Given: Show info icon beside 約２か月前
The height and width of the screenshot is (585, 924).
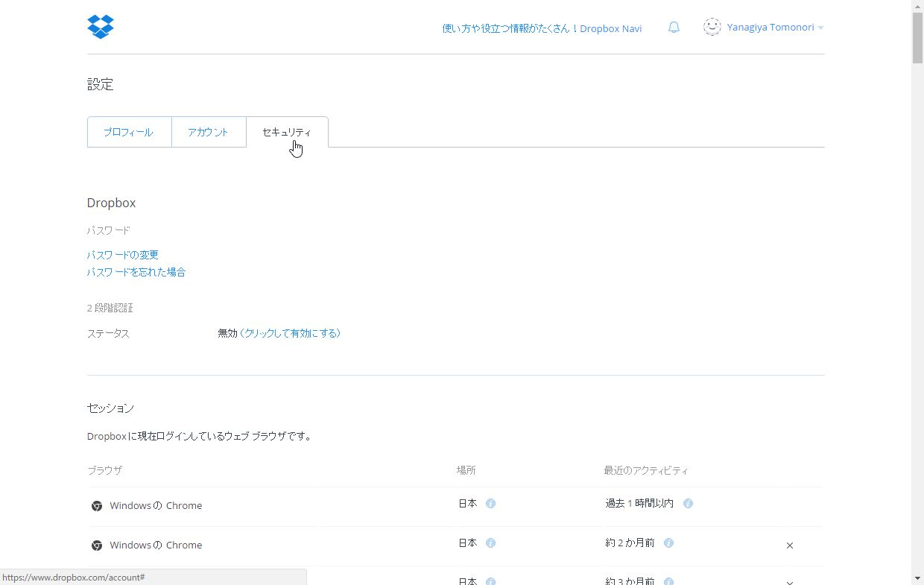Looking at the screenshot, I should [668, 543].
